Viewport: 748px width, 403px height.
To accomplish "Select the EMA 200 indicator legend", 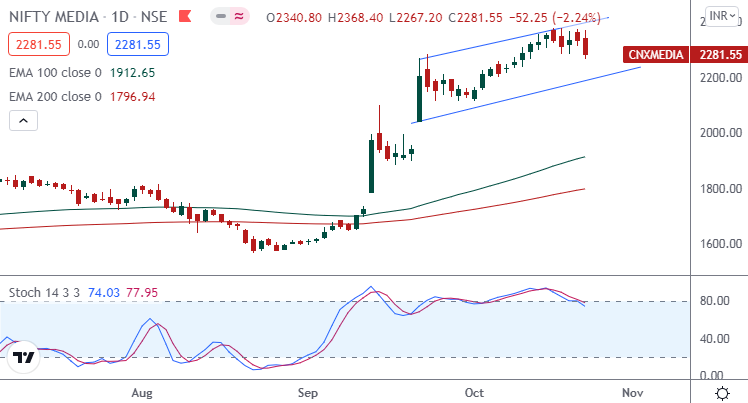I will click(x=80, y=97).
